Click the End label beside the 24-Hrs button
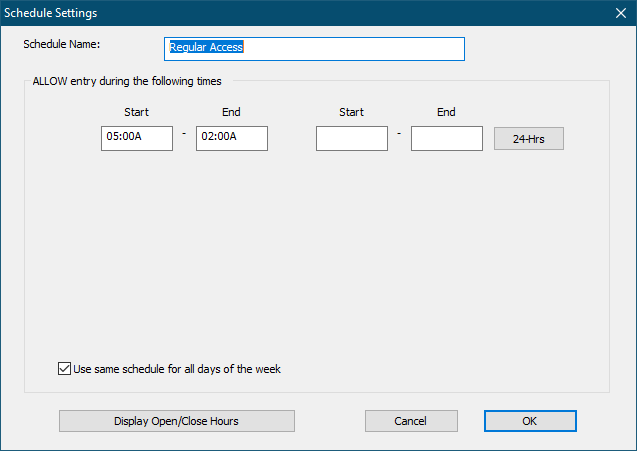 [446, 112]
